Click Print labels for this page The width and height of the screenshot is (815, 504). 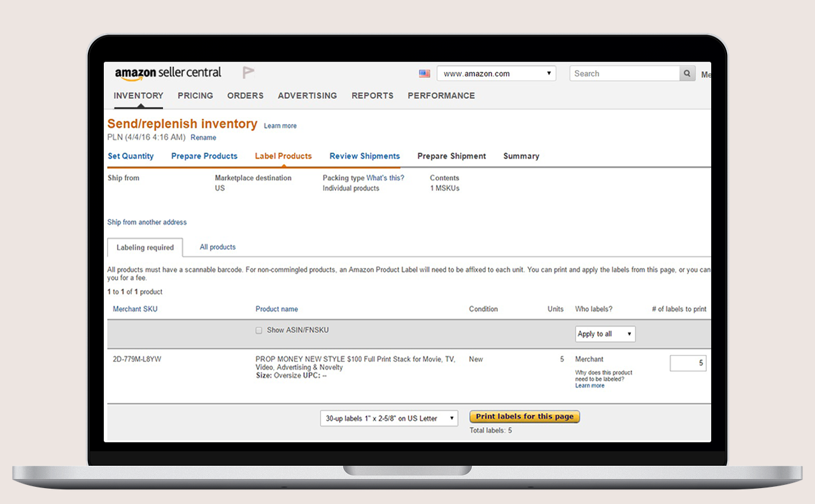click(524, 416)
